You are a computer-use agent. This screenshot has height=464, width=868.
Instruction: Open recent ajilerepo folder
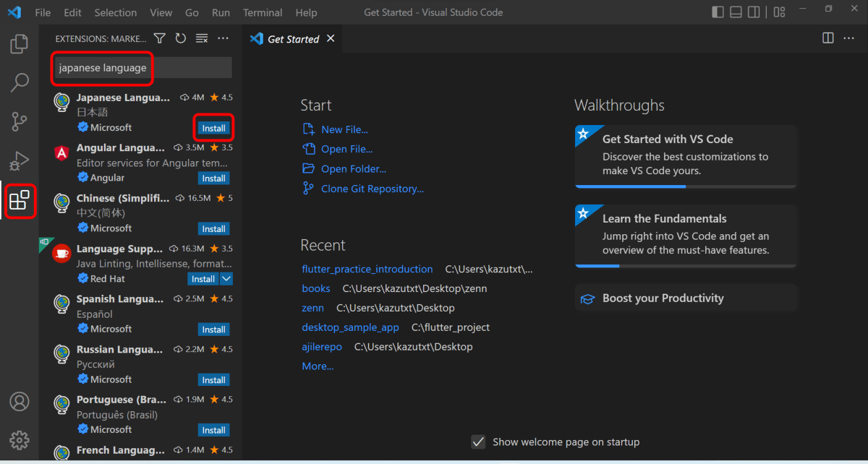pos(322,347)
